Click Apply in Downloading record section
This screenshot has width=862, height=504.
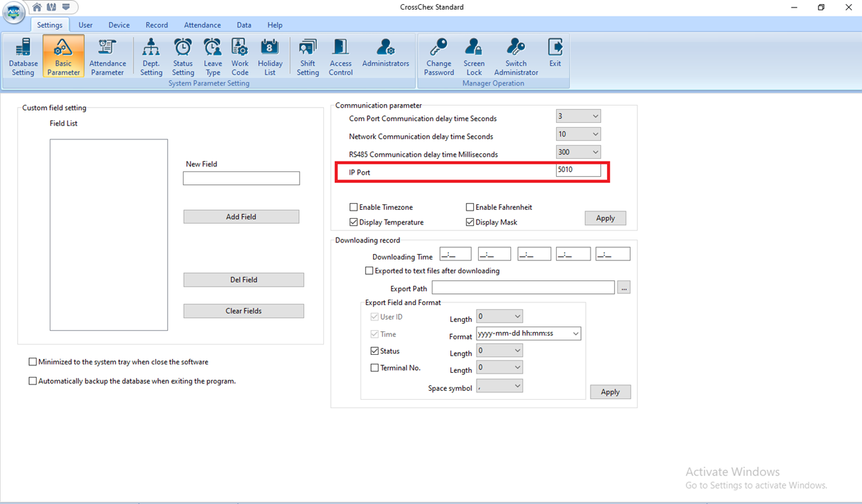[610, 391]
